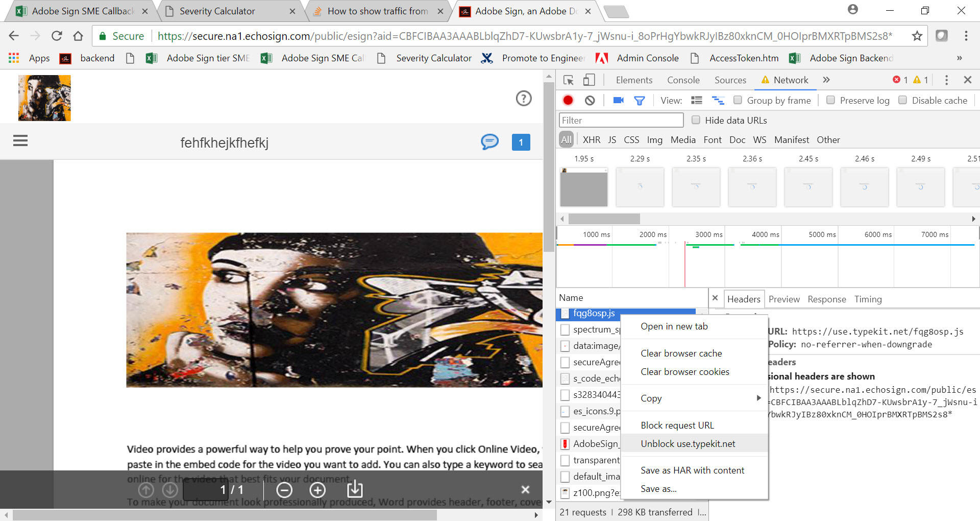Choose Clear browser cookies
The image size is (980, 521).
point(694,372)
